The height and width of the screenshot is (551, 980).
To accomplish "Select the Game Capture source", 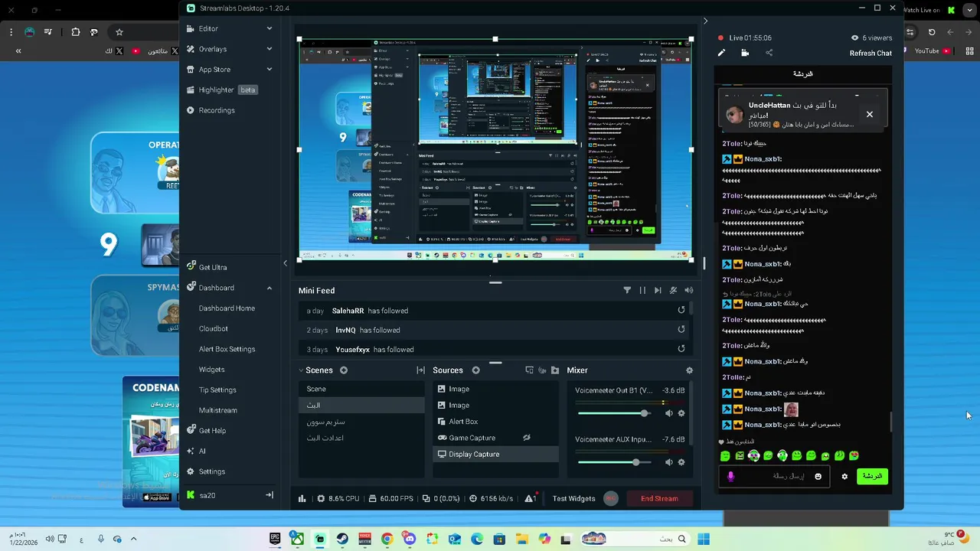I will pos(495,438).
